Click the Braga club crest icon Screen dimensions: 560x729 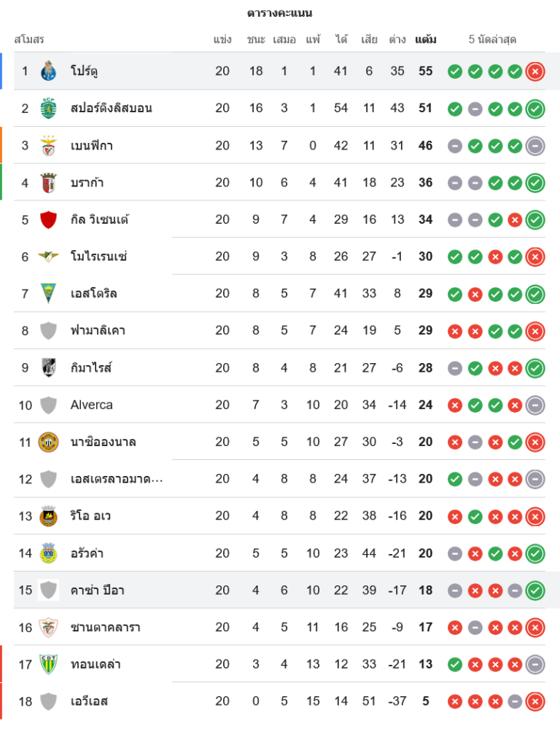pyautogui.click(x=48, y=182)
